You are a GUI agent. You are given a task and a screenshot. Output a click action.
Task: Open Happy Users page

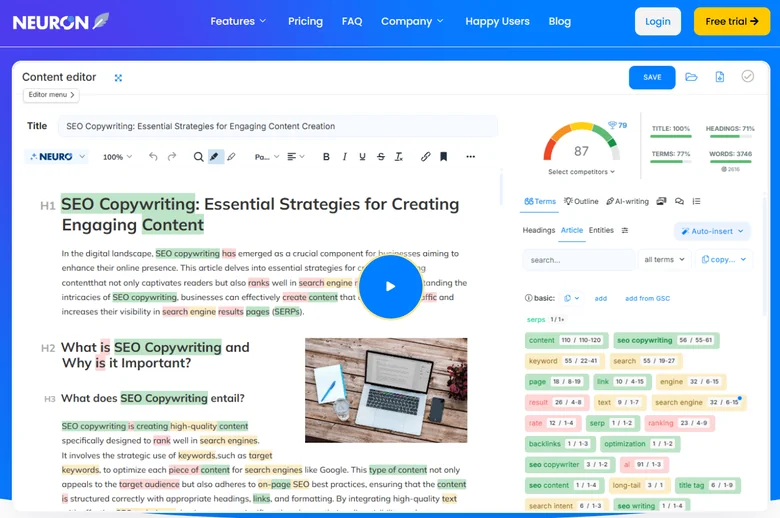(497, 21)
